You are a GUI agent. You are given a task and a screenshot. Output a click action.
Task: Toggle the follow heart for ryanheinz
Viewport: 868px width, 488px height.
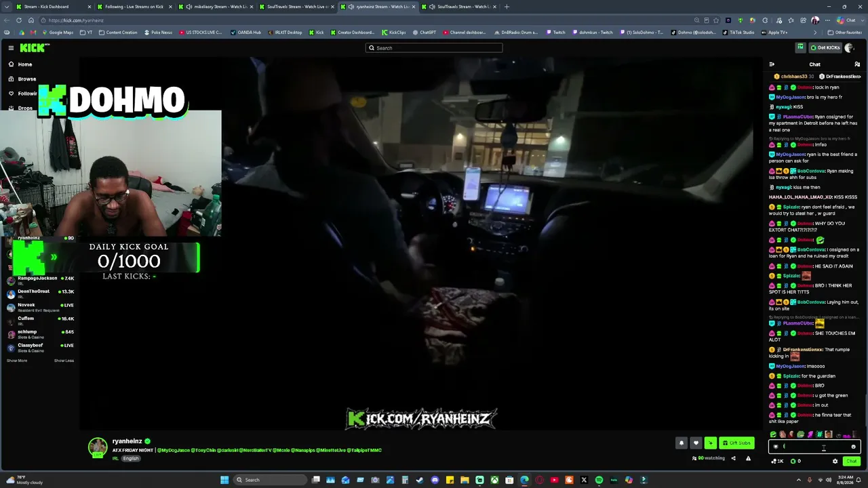(696, 443)
